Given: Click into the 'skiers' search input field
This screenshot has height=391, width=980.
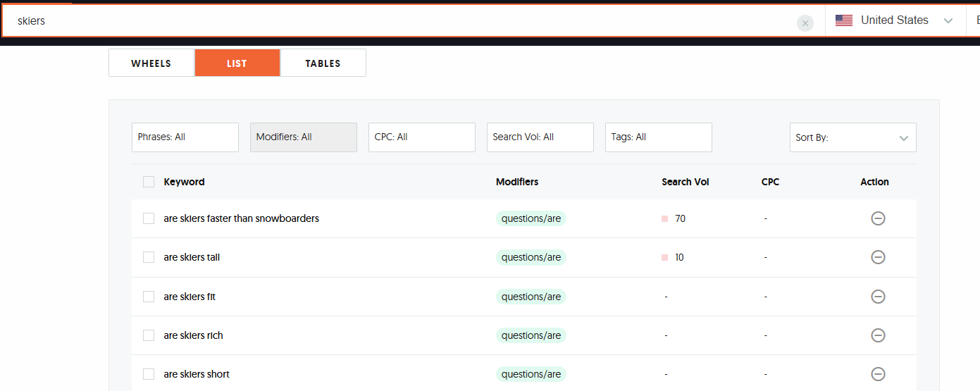Looking at the screenshot, I should (x=395, y=21).
